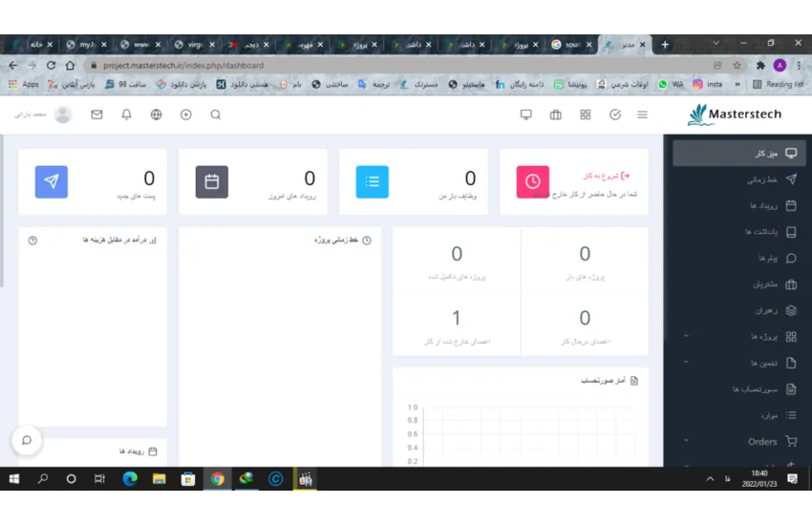Screen dimensions: 812x525
Task: Click the plus circle quick-add icon
Action: [186, 115]
